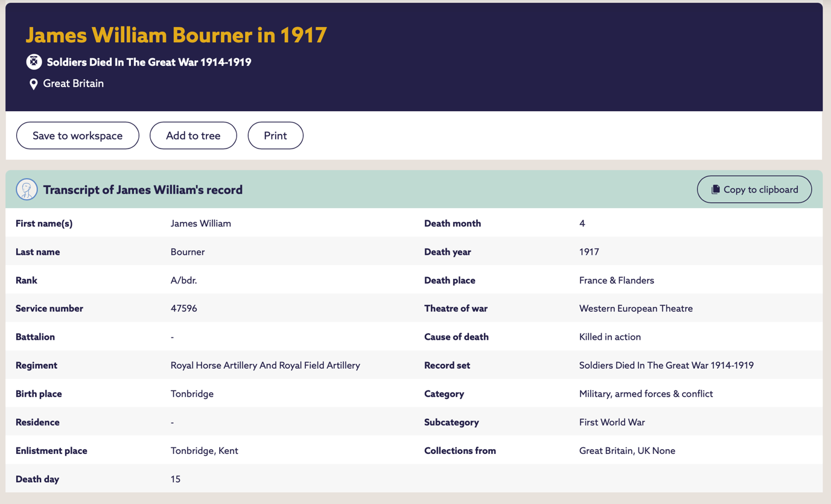This screenshot has height=504, width=831.
Task: Click enlistment place Tonbridge, Kent
Action: 205,451
